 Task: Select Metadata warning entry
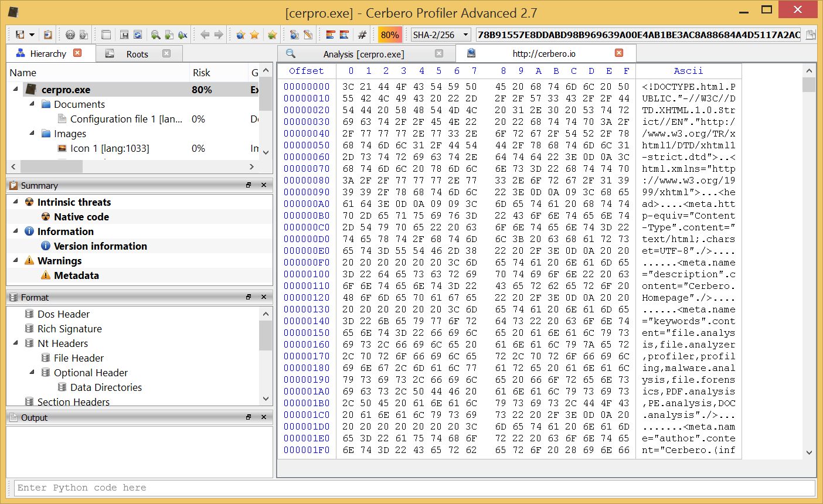(76, 275)
